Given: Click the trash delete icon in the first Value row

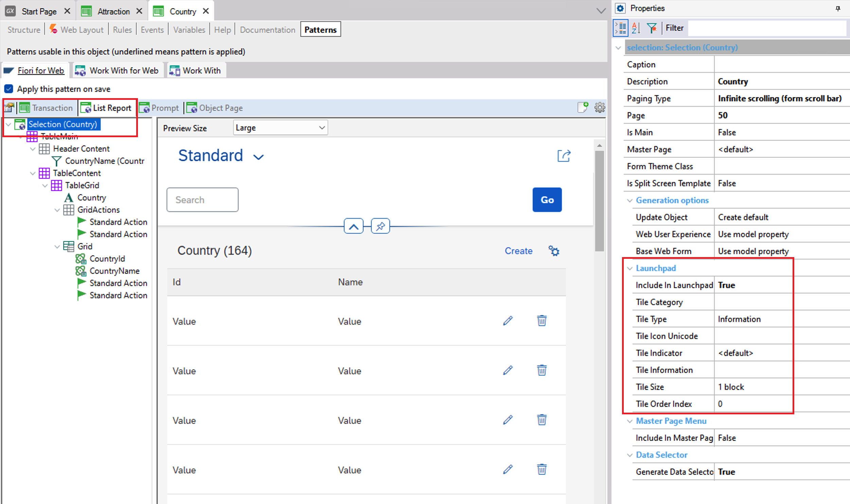Looking at the screenshot, I should pos(542,321).
